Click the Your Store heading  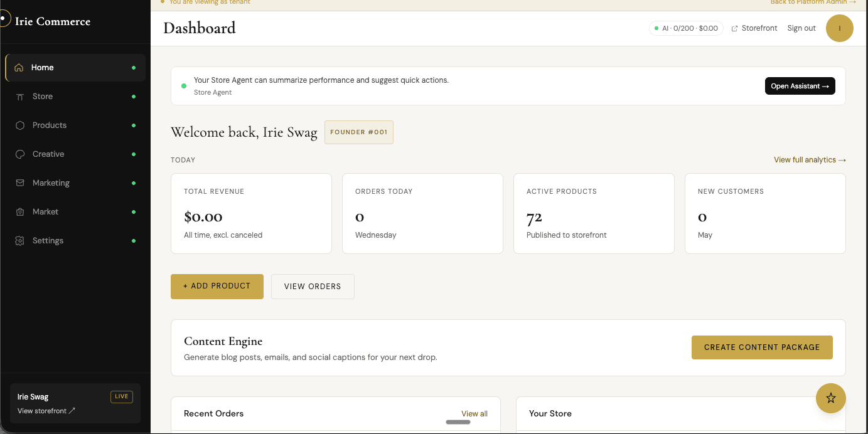550,414
